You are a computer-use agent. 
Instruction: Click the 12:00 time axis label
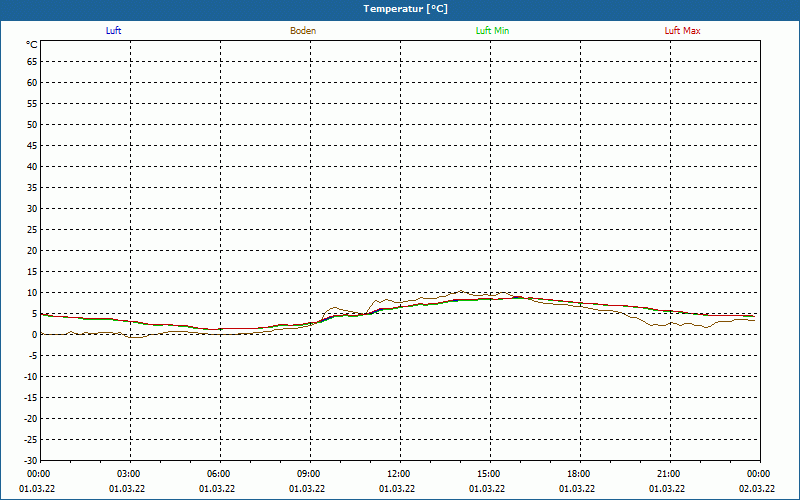click(x=399, y=474)
